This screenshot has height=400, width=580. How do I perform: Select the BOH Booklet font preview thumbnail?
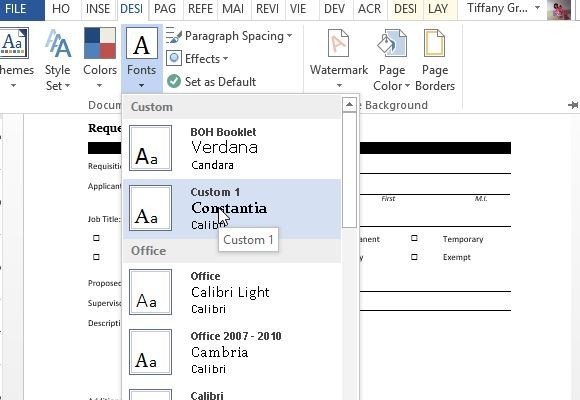click(x=151, y=148)
